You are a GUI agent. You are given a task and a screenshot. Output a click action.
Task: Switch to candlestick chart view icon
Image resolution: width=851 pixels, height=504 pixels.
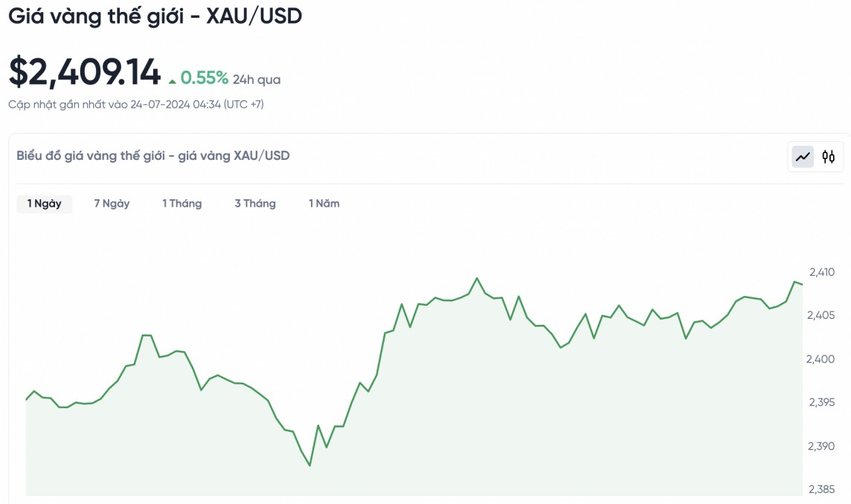829,157
